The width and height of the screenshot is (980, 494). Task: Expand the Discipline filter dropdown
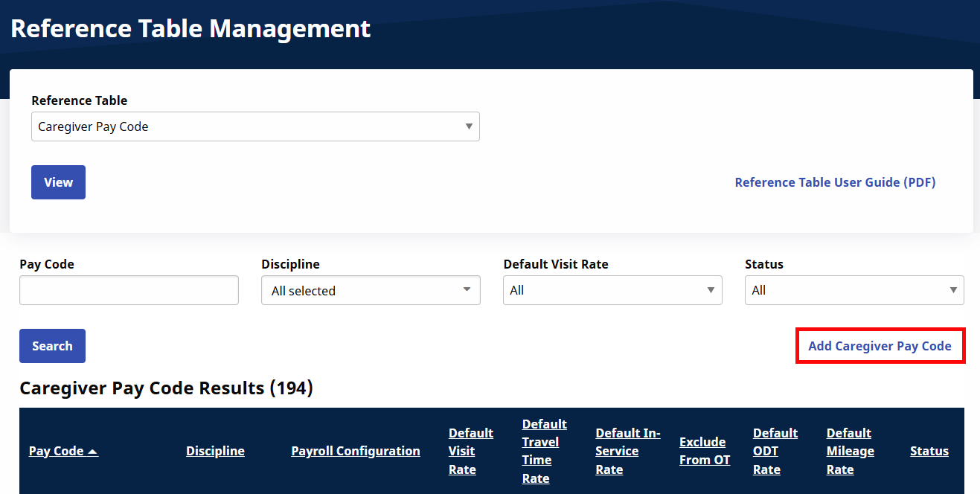pyautogui.click(x=371, y=290)
